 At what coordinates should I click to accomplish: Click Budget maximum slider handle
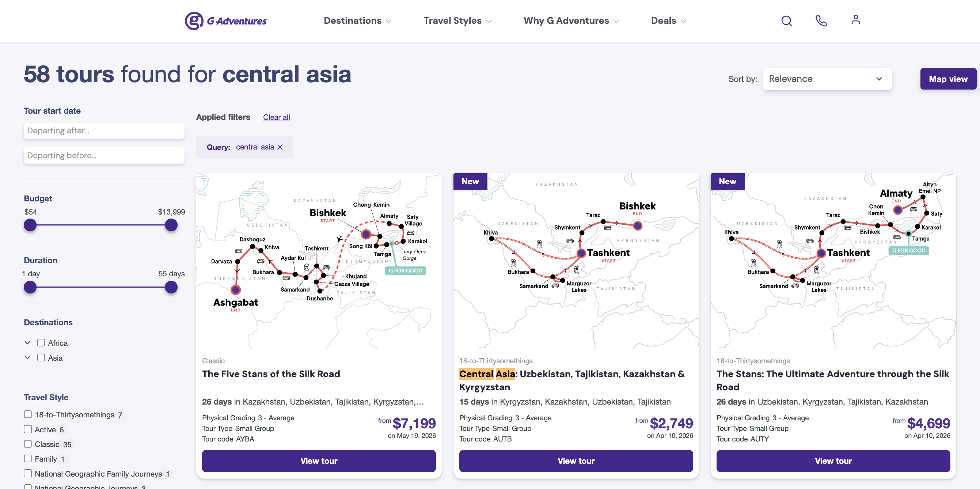point(171,225)
